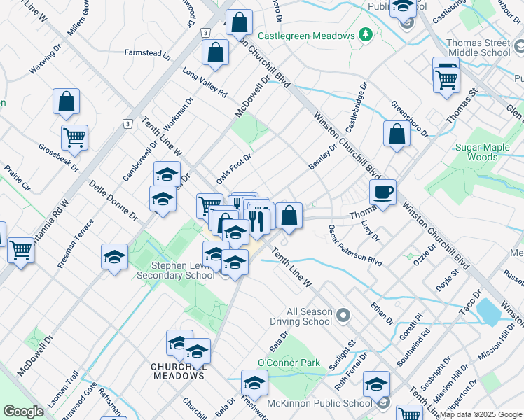Click the graduation cap marker over the top-edge Public School label

click(403, 7)
